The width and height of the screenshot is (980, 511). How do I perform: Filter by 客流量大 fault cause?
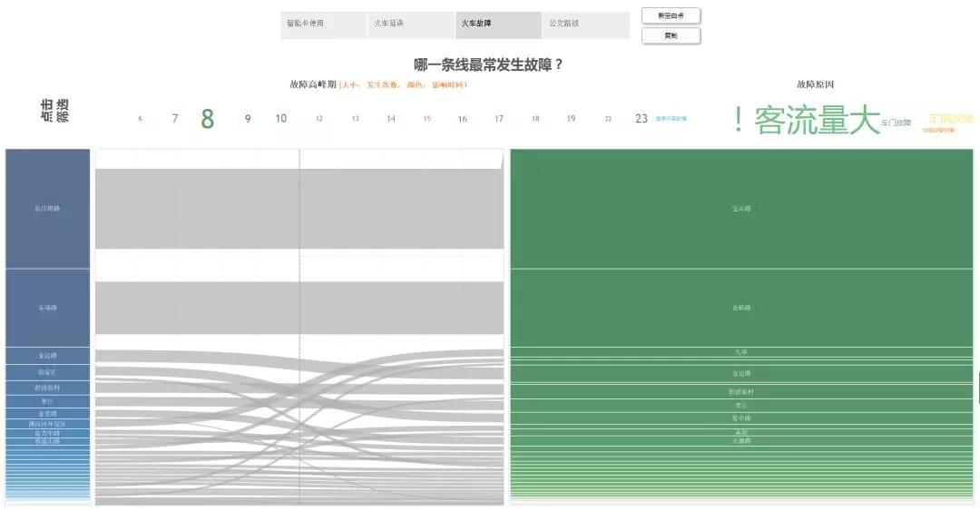(x=817, y=120)
